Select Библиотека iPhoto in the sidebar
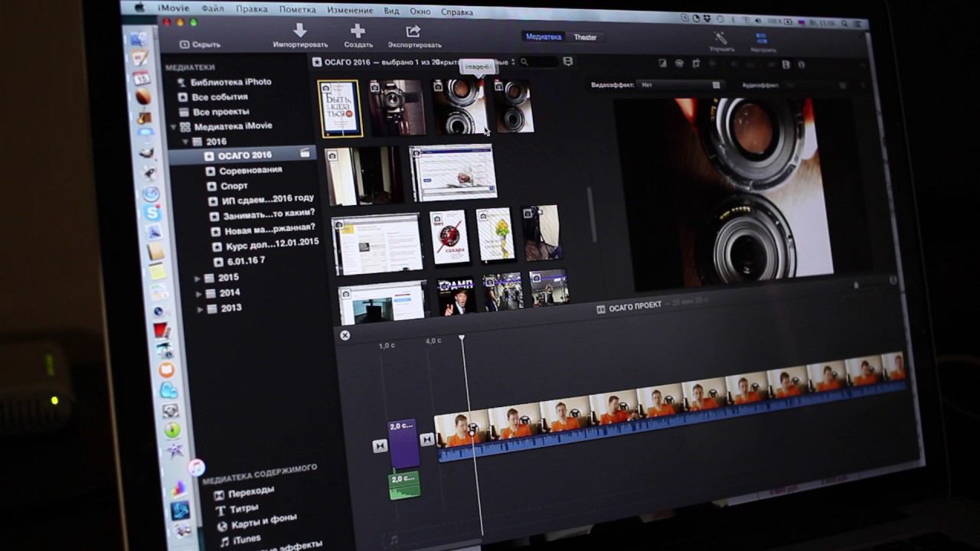The width and height of the screenshot is (980, 551). tap(231, 82)
